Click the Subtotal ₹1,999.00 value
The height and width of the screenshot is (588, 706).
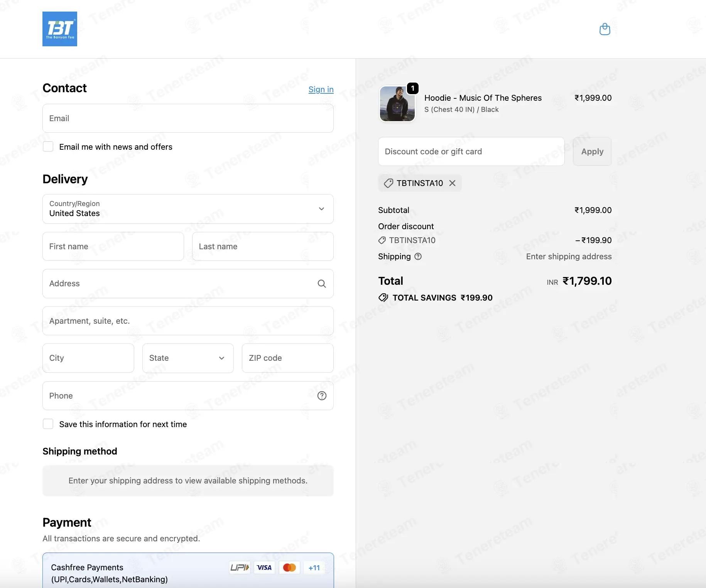pos(593,210)
